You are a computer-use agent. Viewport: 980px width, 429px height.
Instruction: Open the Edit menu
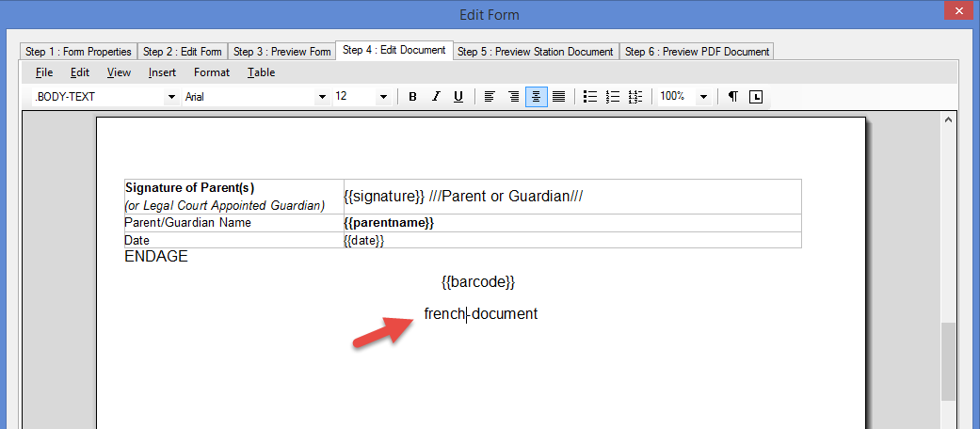[80, 72]
